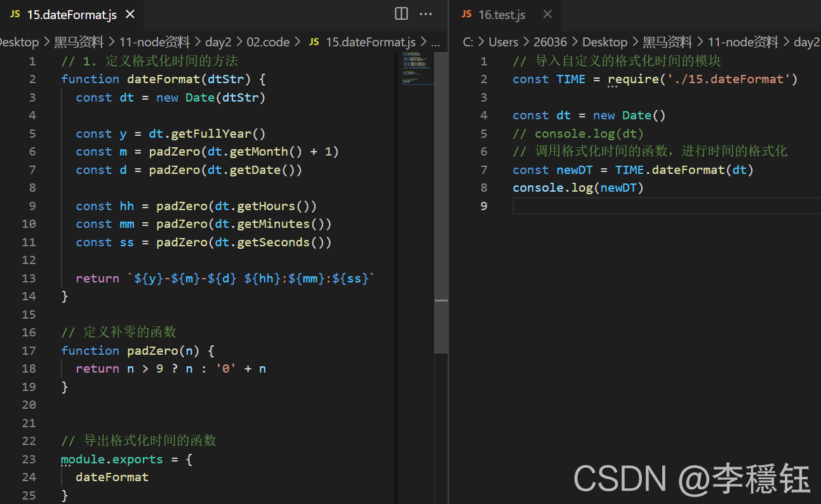Click the split editor right icon
The height and width of the screenshot is (504, 821).
click(x=401, y=14)
